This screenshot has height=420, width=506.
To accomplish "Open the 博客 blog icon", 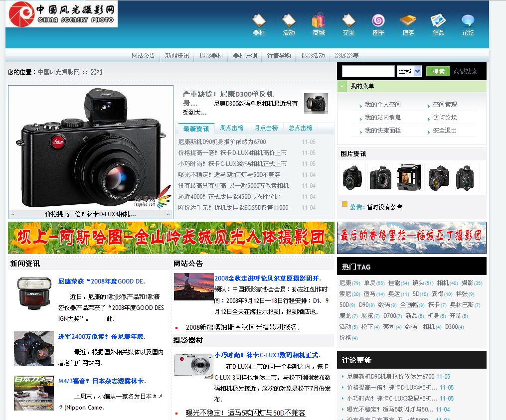I will pyautogui.click(x=408, y=25).
